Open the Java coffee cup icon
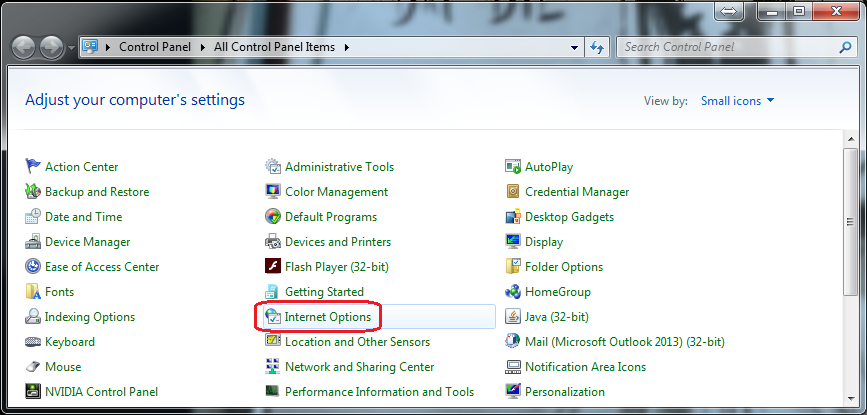Viewport: 867px width, 415px height. 513,317
